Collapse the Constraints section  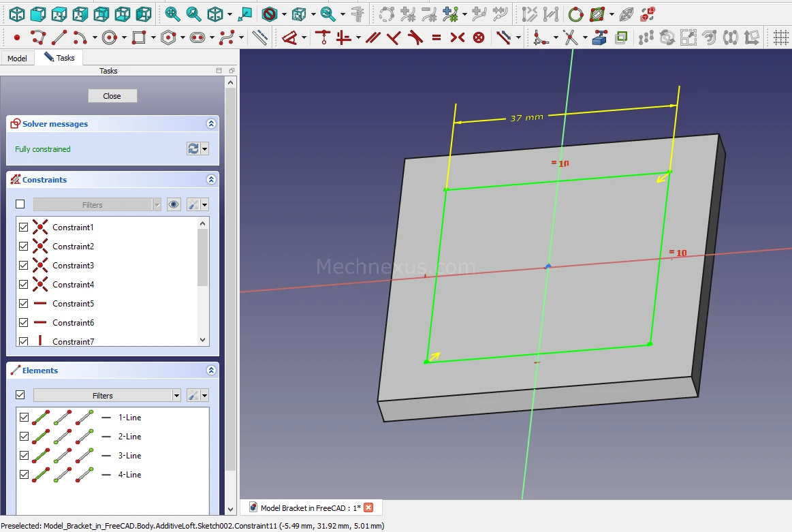[x=211, y=180]
